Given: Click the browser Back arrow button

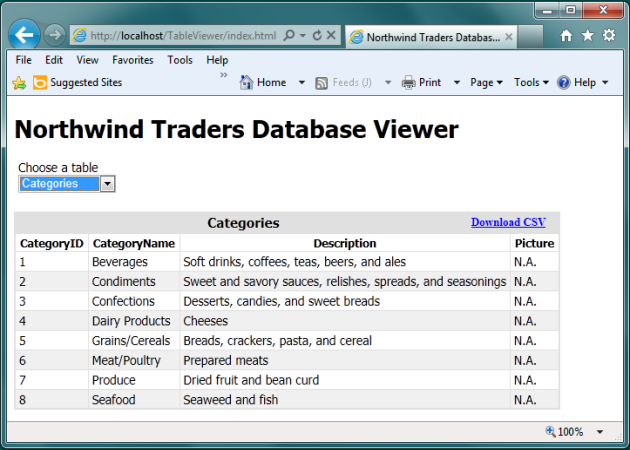Looking at the screenshot, I should pyautogui.click(x=24, y=35).
